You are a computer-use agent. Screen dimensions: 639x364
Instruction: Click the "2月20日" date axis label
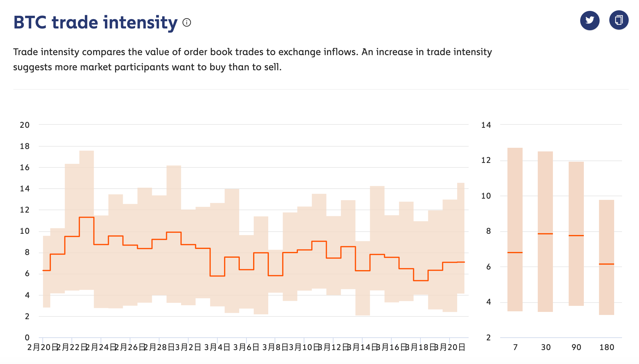pyautogui.click(x=42, y=347)
